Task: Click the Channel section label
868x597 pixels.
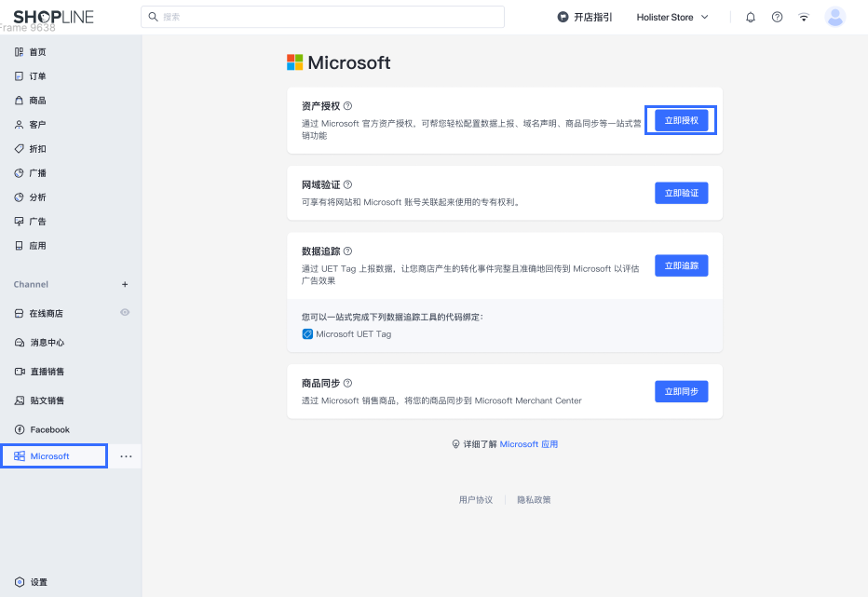Action: tap(31, 284)
